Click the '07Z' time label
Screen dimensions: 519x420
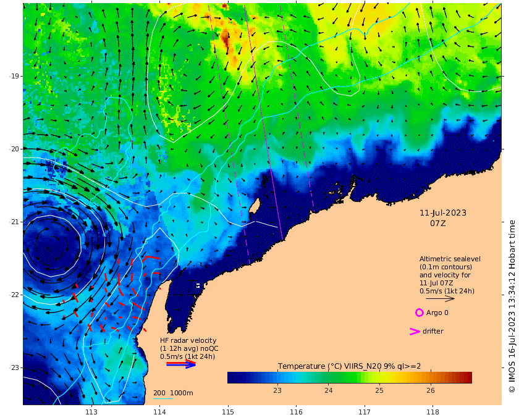[x=437, y=224]
